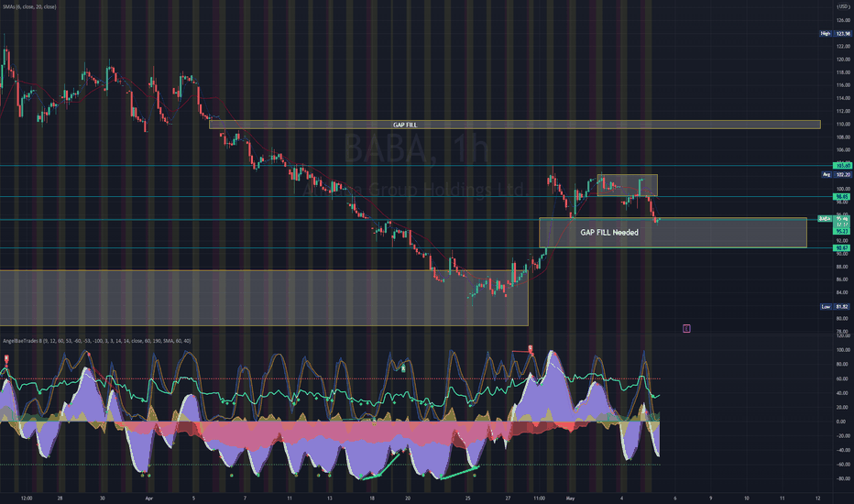Click the May label on the time axis
Image resolution: width=854 pixels, height=504 pixels.
tap(570, 498)
